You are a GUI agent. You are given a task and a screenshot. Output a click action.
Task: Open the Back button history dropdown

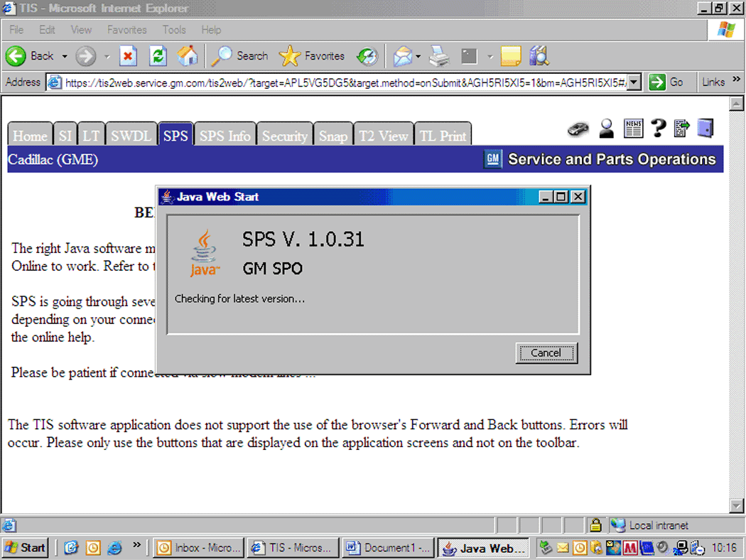[x=65, y=56]
